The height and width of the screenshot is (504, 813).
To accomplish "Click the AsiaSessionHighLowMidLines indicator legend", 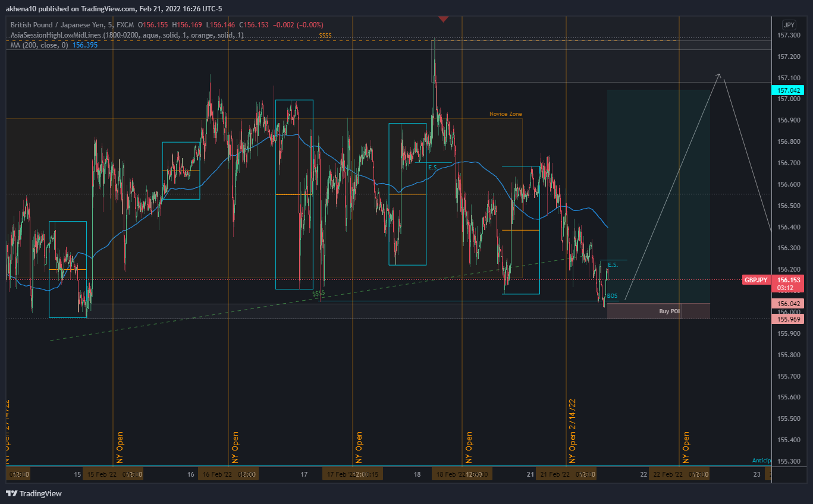I will 127,35.
